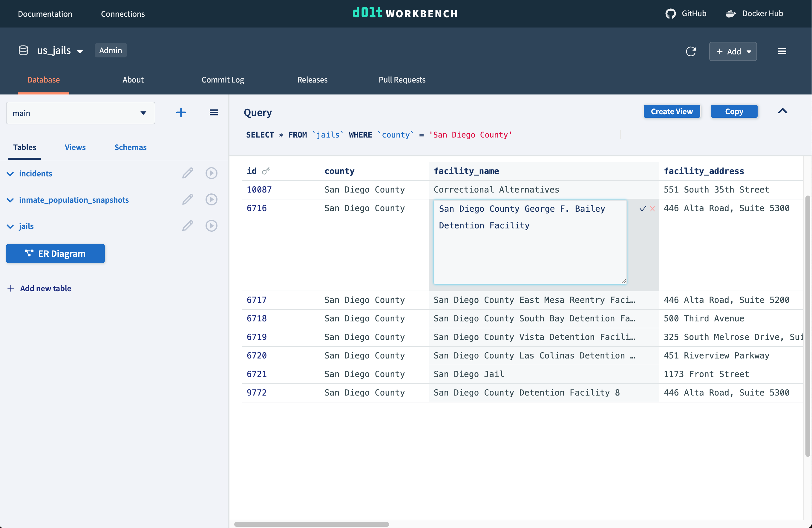Expand the jails table chevron
This screenshot has width=812, height=528.
tap(10, 226)
